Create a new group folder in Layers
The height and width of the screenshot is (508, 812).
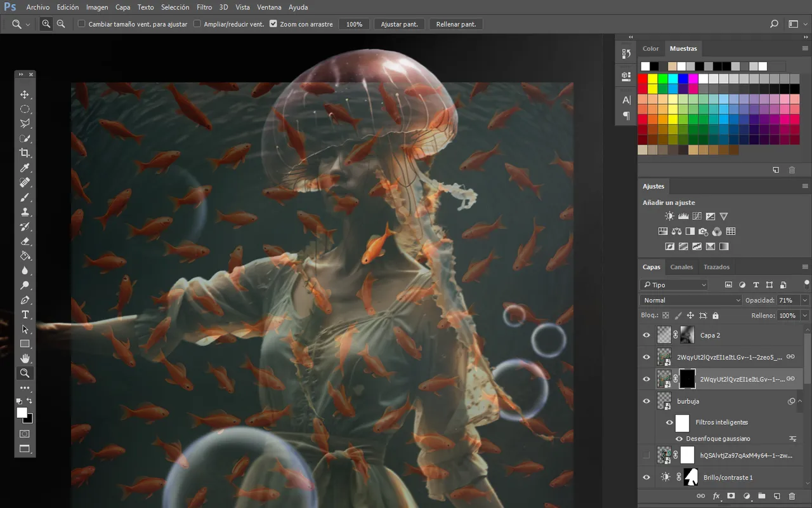pos(761,496)
